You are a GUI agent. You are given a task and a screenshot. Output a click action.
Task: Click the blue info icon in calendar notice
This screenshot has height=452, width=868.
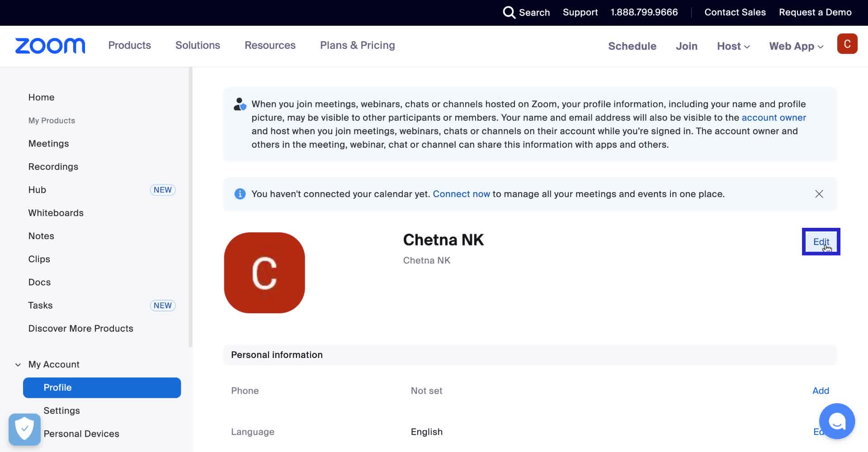pos(240,194)
